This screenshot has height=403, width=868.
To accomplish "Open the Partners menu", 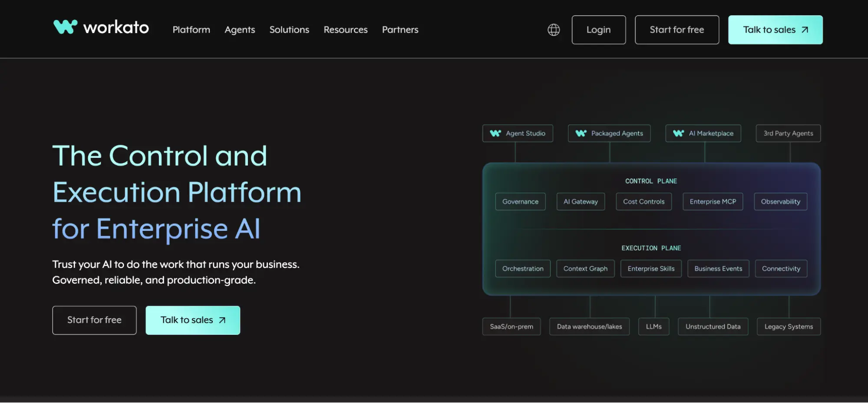I will point(400,30).
